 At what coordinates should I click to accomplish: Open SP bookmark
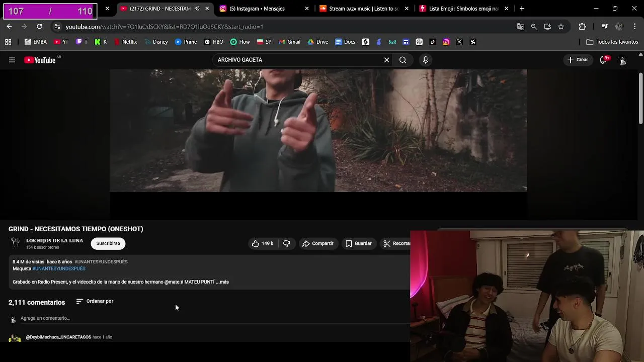[264, 42]
